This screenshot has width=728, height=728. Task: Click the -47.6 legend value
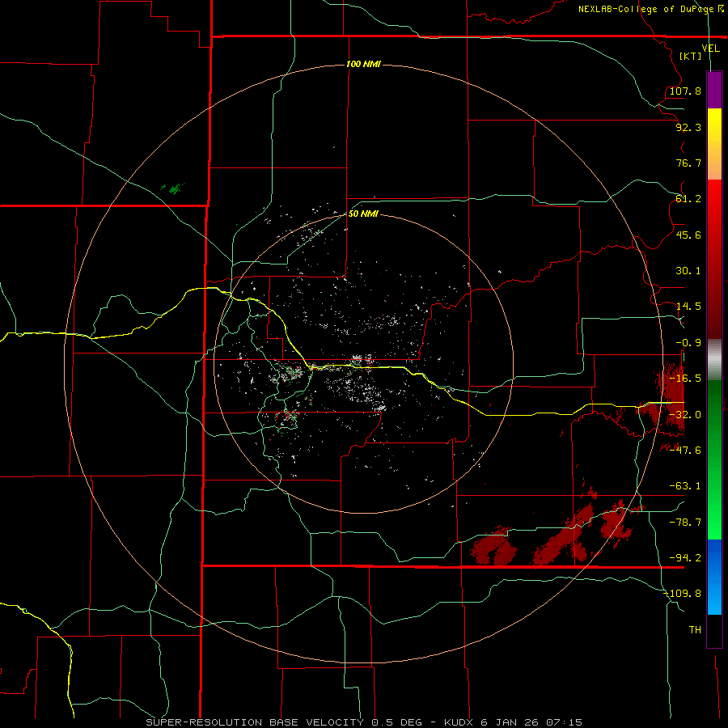pyautogui.click(x=685, y=451)
